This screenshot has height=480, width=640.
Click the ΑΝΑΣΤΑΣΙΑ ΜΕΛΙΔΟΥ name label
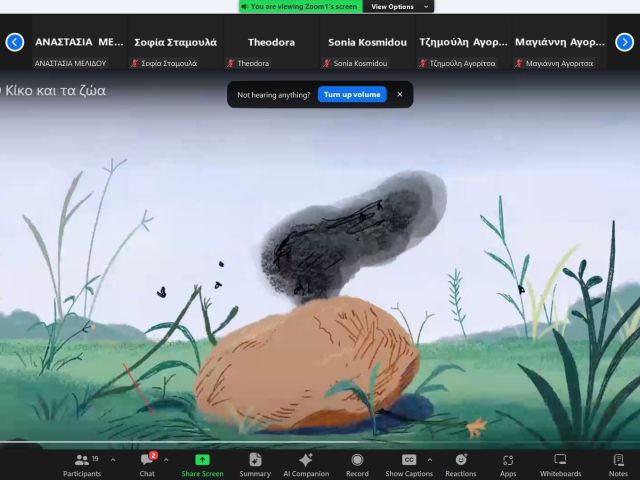click(x=70, y=63)
